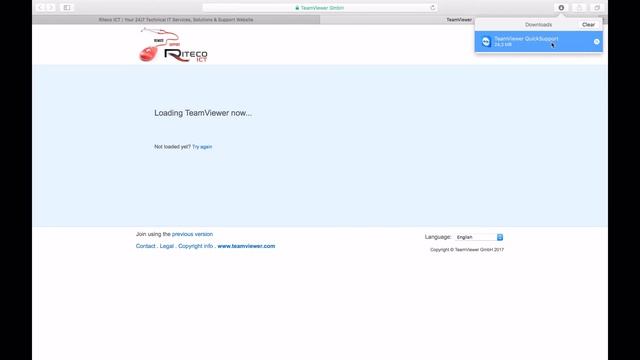The width and height of the screenshot is (640, 360).
Task: Open the Downloads toolbar button
Action: (x=561, y=8)
